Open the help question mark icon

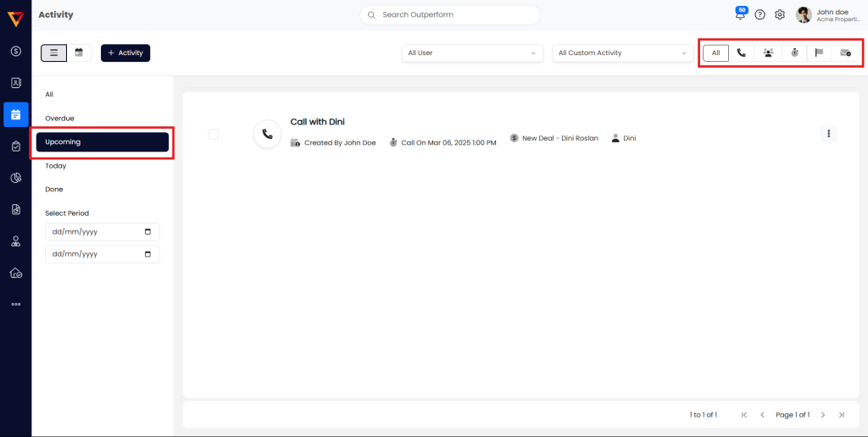pos(759,14)
